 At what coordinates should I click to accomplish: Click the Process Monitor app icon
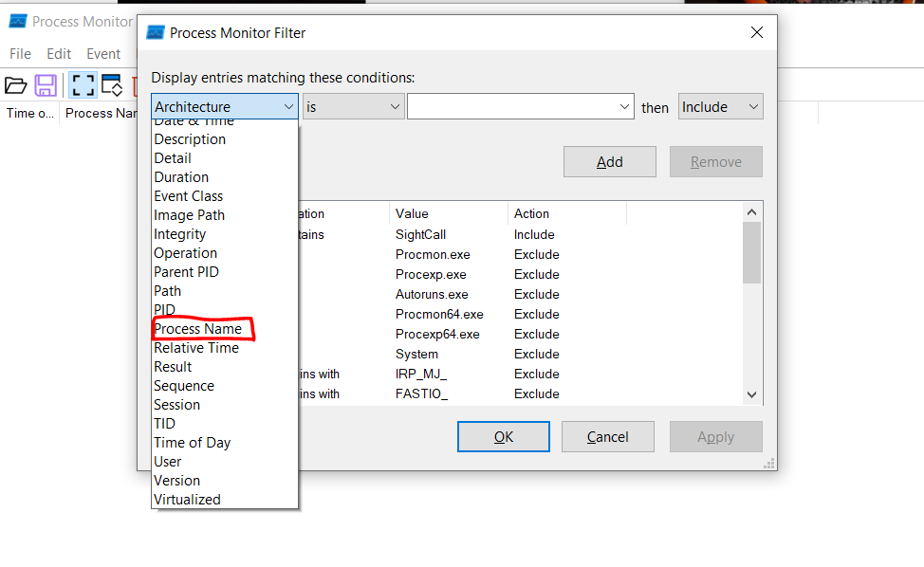tap(18, 21)
